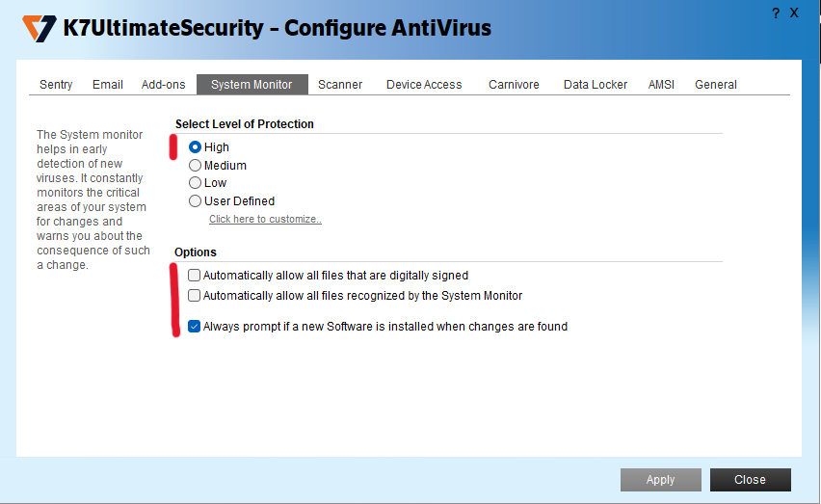Screen dimensions: 821x504
Task: Check allow files recognized by System Monitor
Action: (195, 296)
